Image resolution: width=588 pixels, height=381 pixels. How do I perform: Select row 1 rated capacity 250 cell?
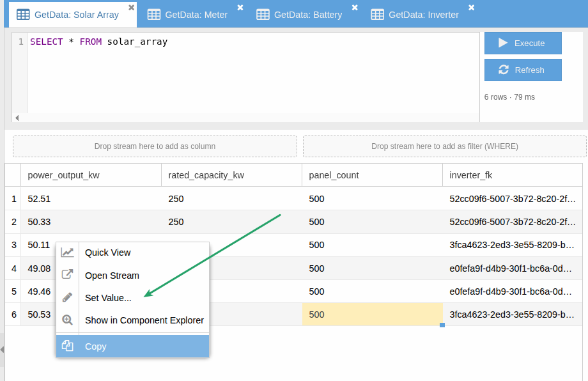tap(232, 199)
